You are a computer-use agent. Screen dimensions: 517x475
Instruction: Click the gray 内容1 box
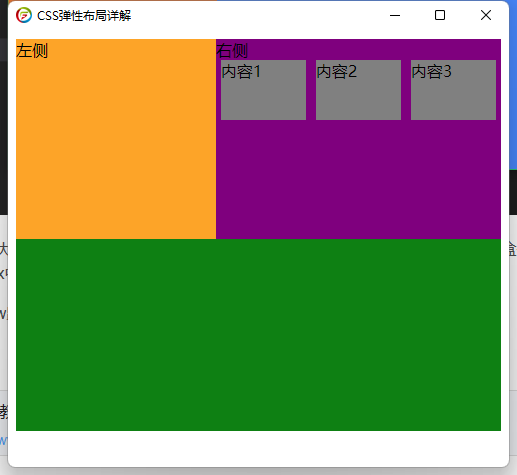pos(263,90)
